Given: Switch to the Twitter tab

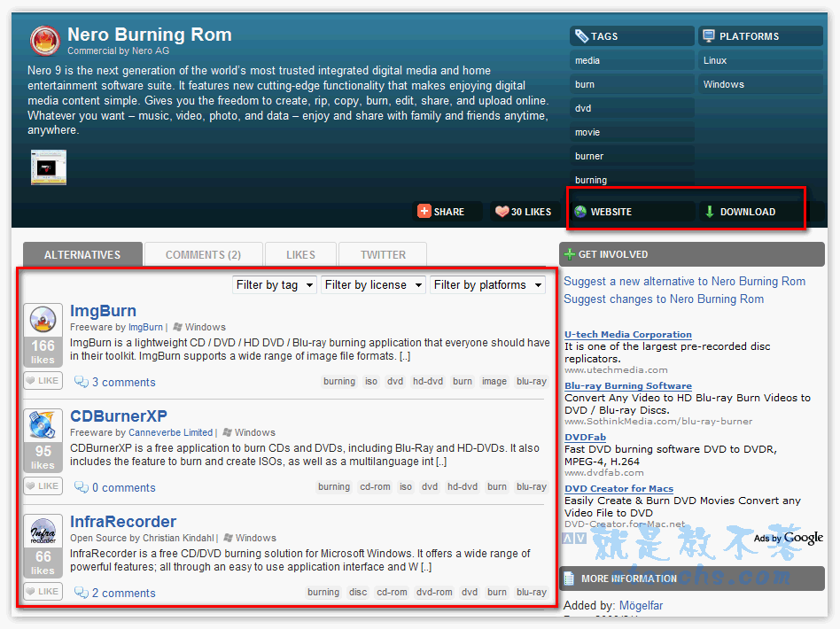Looking at the screenshot, I should click(383, 254).
